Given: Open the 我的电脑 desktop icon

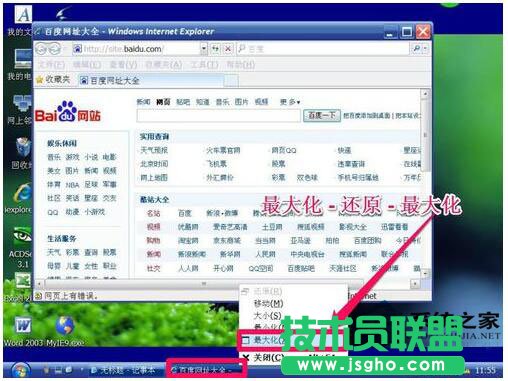Looking at the screenshot, I should (x=20, y=65).
